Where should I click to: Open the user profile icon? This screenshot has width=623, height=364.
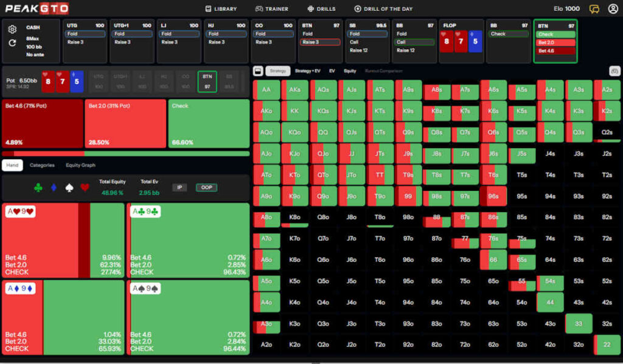[x=613, y=9]
